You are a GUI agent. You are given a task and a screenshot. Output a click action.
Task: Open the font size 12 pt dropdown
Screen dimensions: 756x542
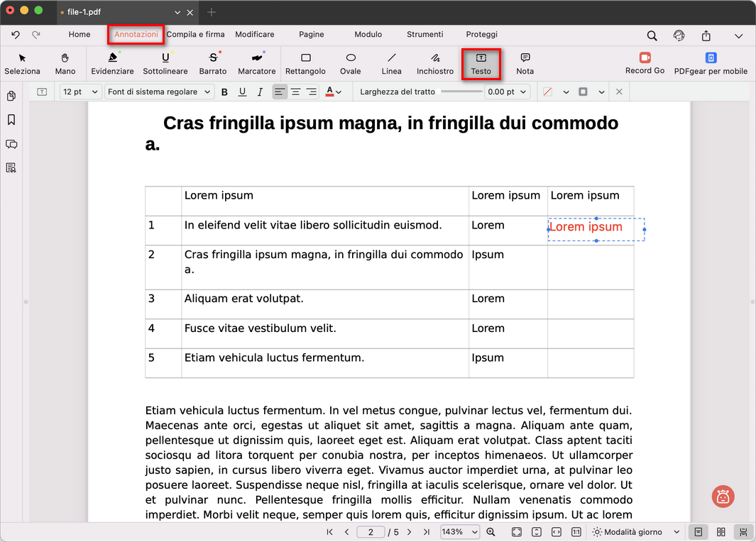click(x=80, y=92)
